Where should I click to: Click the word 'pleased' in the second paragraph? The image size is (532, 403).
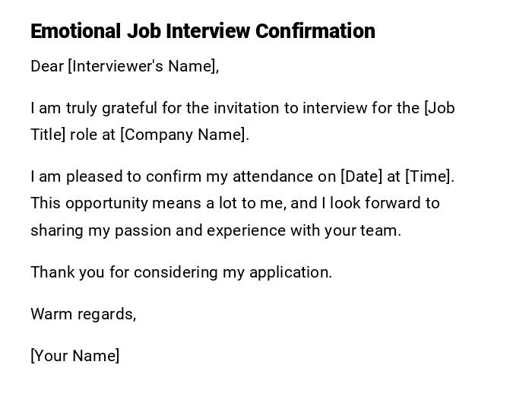93,176
